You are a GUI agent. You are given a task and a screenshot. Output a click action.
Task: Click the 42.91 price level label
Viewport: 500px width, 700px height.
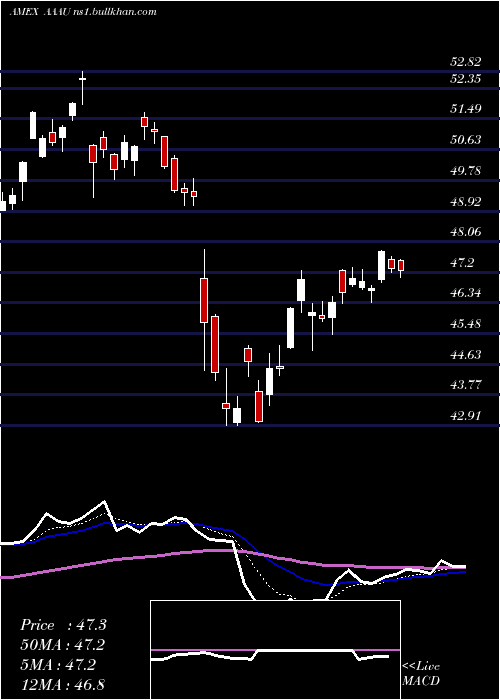[x=465, y=416]
